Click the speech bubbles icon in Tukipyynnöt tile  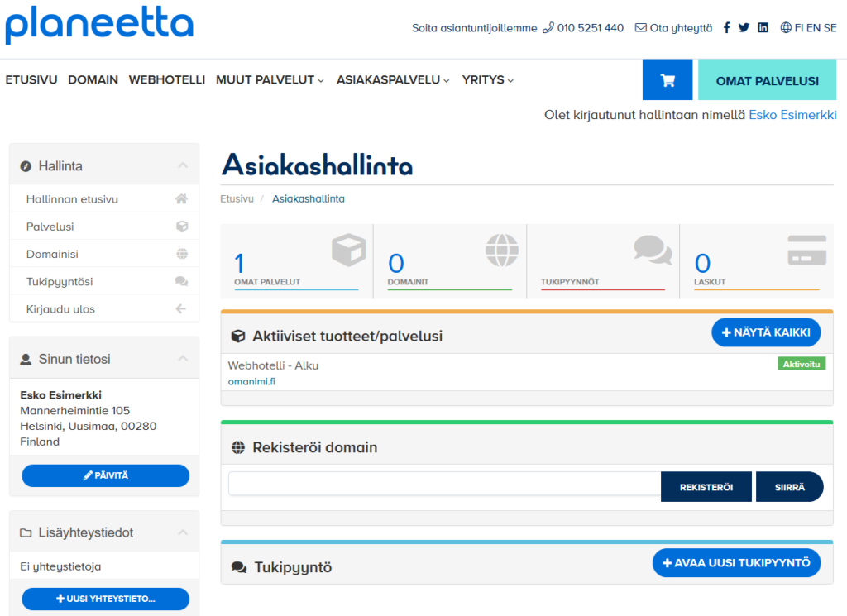point(653,250)
